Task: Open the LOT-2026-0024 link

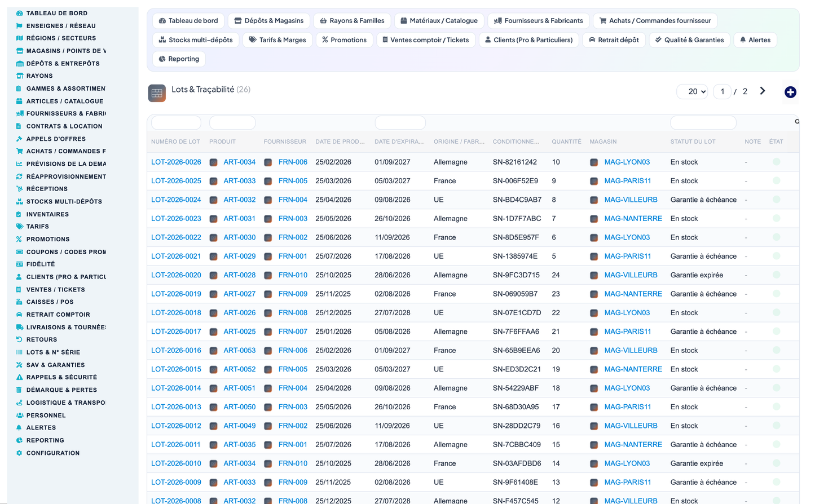Action: coord(176,200)
